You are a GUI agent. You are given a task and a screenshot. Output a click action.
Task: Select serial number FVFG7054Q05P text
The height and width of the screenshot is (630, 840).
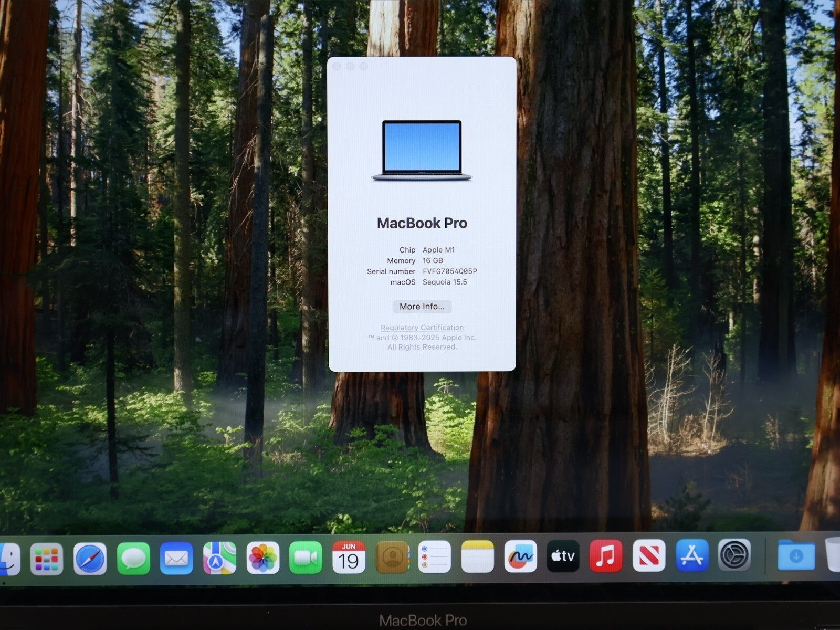point(450,271)
